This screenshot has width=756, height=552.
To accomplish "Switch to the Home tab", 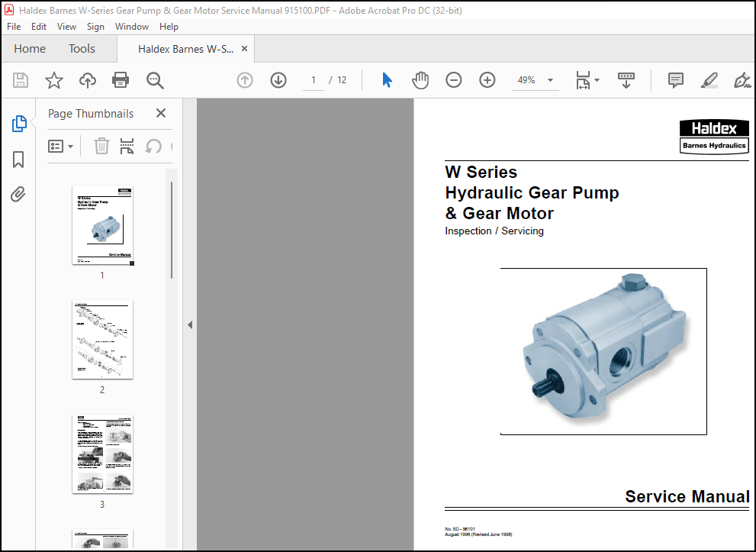I will pyautogui.click(x=30, y=49).
